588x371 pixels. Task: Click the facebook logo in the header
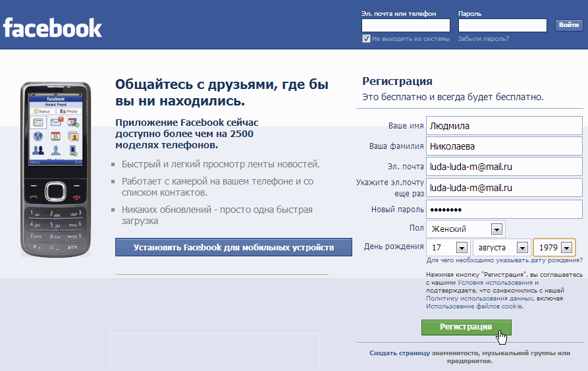point(53,28)
